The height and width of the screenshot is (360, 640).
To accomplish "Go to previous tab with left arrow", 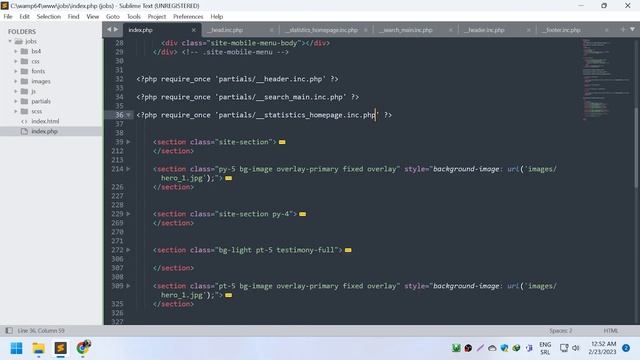I will point(109,29).
